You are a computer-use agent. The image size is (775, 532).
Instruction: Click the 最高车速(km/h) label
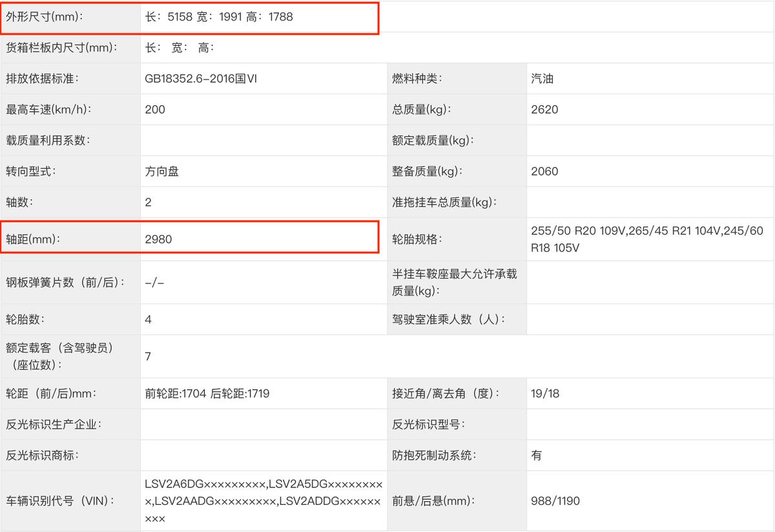tap(48, 110)
